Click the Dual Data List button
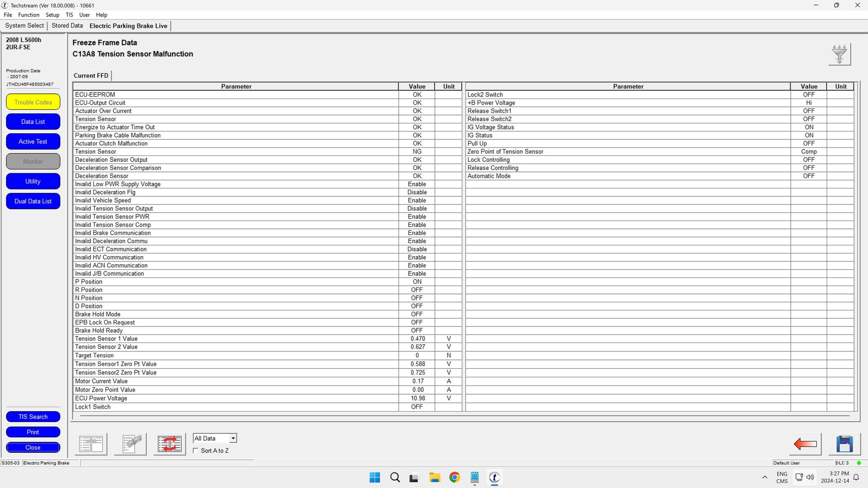The width and height of the screenshot is (868, 488). tap(33, 201)
